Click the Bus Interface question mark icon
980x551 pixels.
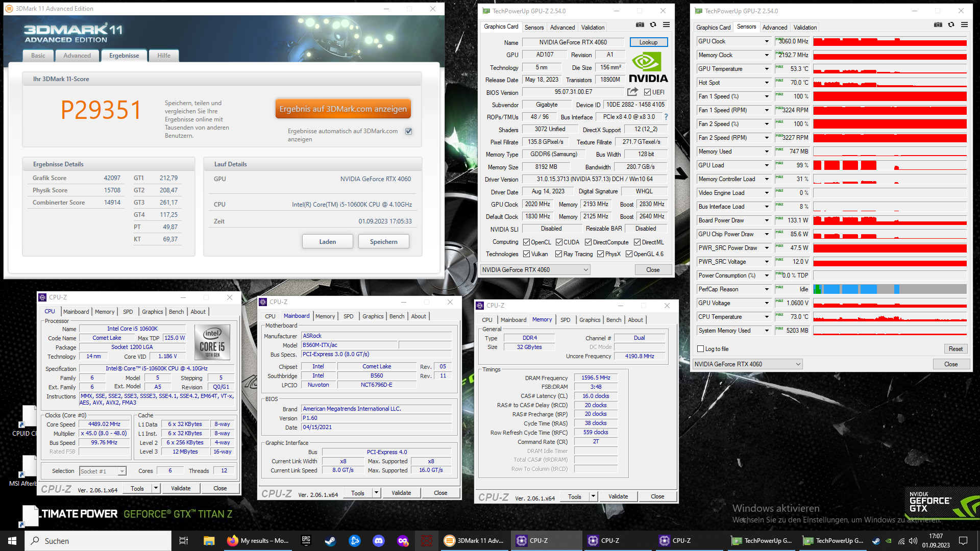666,117
